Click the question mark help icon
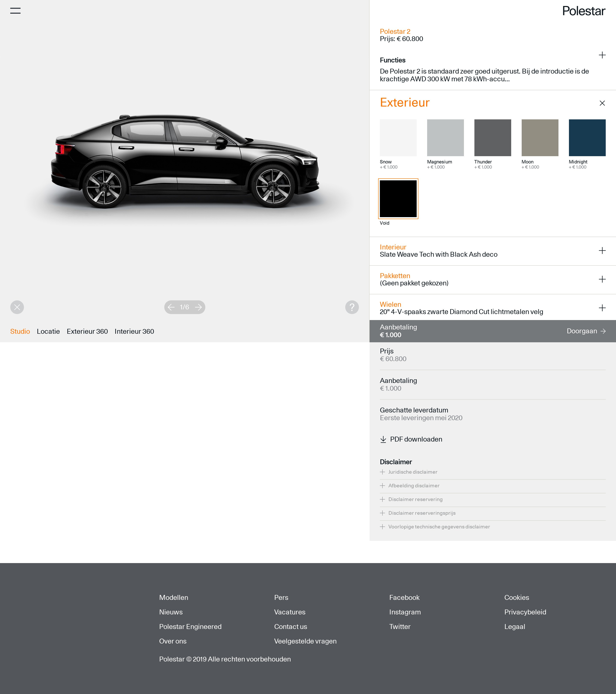The height and width of the screenshot is (694, 616). click(x=352, y=307)
